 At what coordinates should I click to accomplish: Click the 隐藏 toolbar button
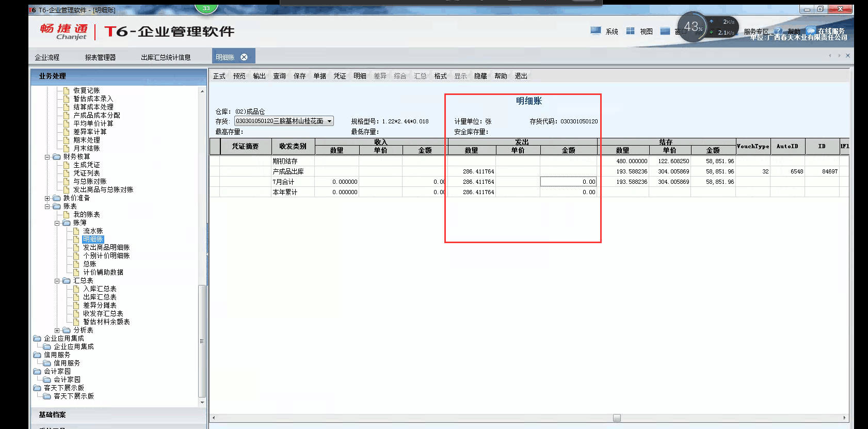(481, 76)
